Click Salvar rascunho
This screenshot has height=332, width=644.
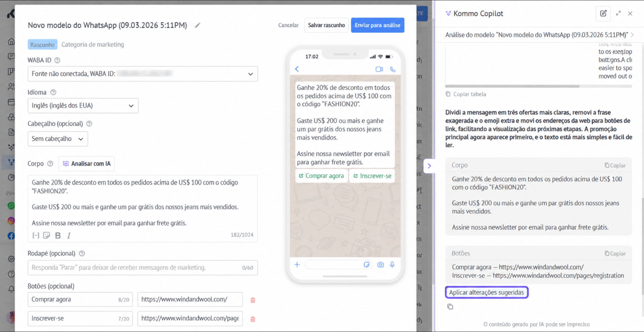pyautogui.click(x=326, y=25)
